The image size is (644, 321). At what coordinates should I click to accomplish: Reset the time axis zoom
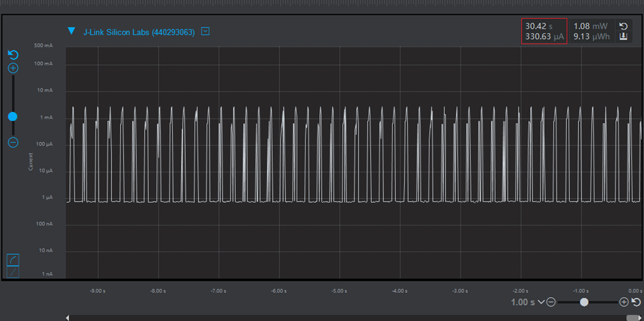tap(636, 303)
